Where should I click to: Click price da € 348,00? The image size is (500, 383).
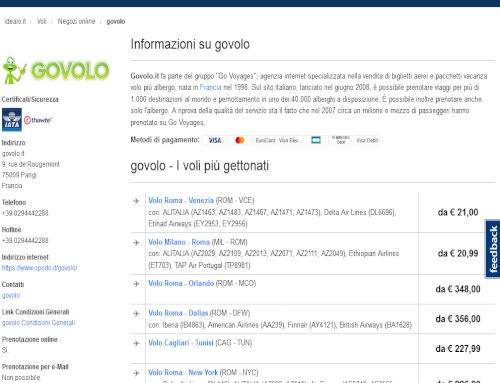pos(458,289)
